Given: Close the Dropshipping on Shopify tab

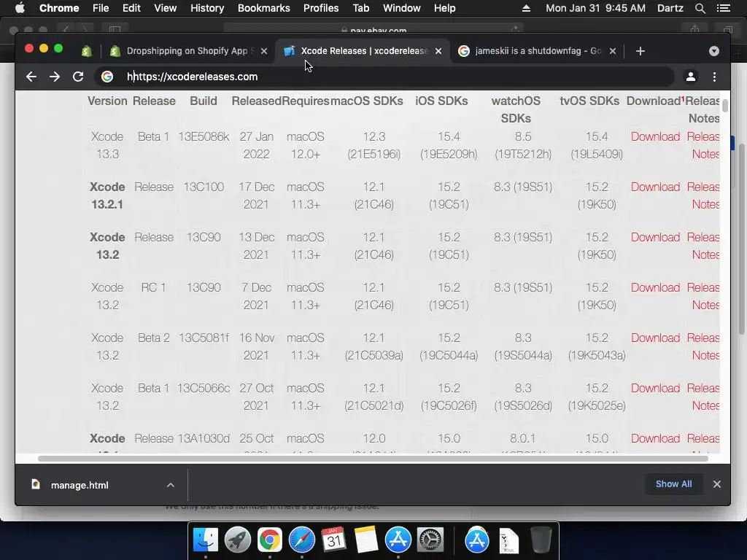Looking at the screenshot, I should point(264,51).
